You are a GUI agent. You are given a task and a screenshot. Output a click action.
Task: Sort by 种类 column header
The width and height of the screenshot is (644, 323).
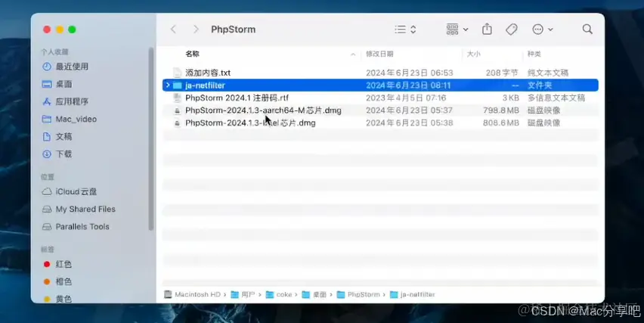[x=534, y=54]
